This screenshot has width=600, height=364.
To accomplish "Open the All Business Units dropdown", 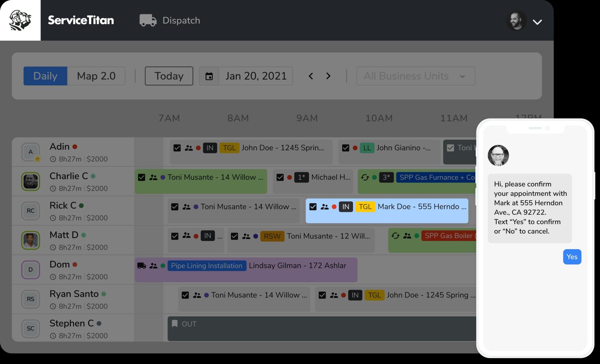I will coord(416,76).
